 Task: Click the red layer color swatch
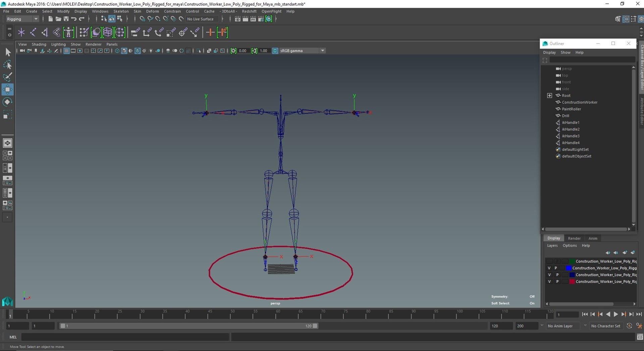[572, 281]
